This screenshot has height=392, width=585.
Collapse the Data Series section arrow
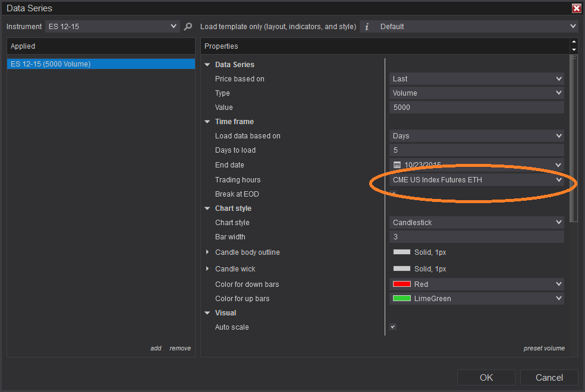(x=207, y=65)
